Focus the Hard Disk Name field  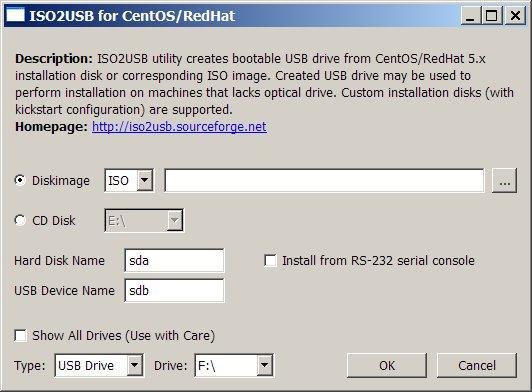[174, 260]
